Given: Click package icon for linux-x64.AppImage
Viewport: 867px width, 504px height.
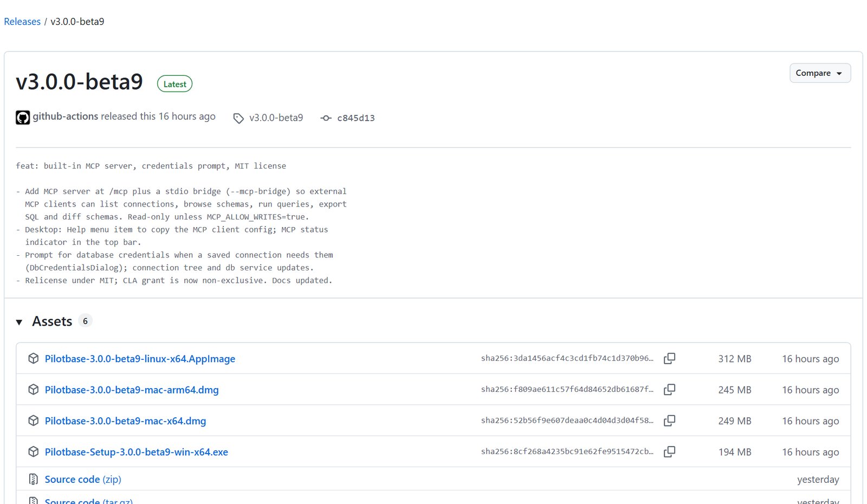Looking at the screenshot, I should click(34, 358).
